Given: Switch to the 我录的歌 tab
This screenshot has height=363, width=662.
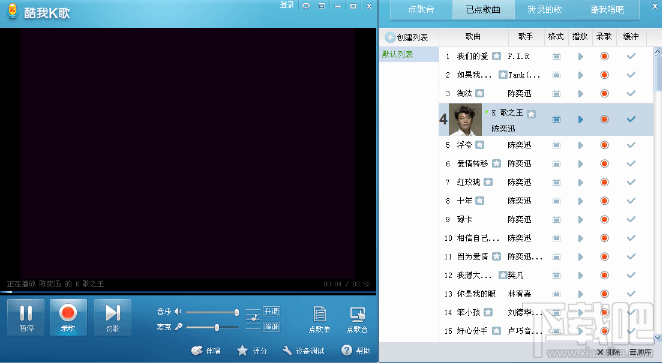Looking at the screenshot, I should pos(545,9).
